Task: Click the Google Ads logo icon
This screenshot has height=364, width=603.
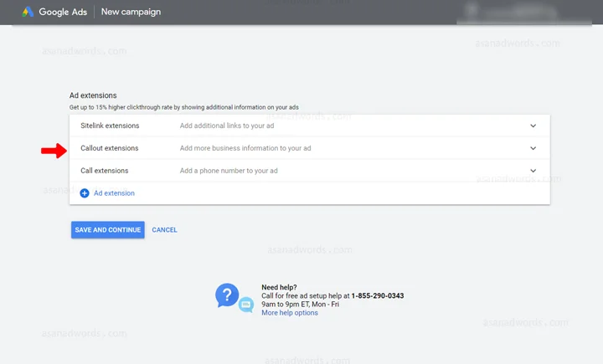Action: (28, 12)
